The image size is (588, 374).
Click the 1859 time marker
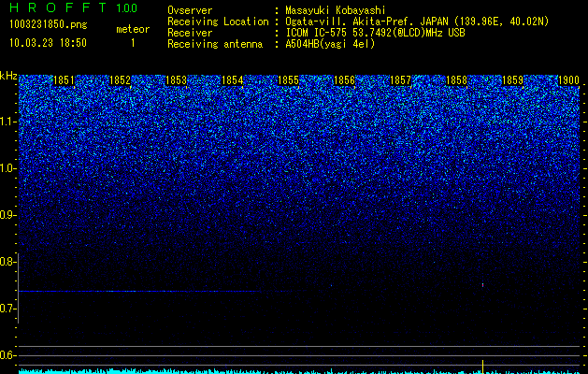pyautogui.click(x=512, y=80)
